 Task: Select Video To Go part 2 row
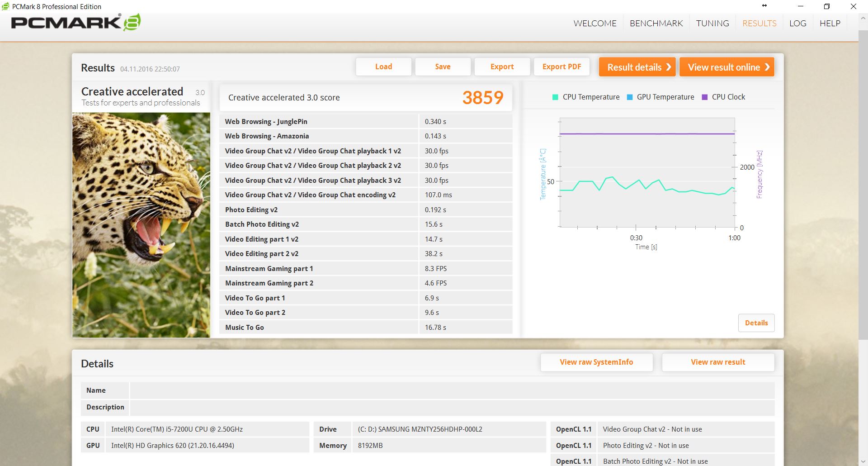tap(366, 313)
